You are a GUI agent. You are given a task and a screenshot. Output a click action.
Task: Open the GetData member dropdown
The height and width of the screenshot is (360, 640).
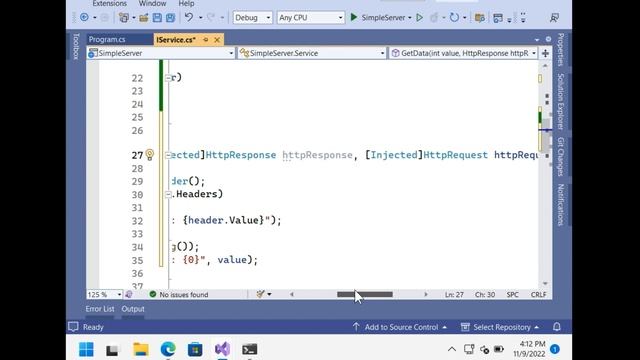[464, 53]
